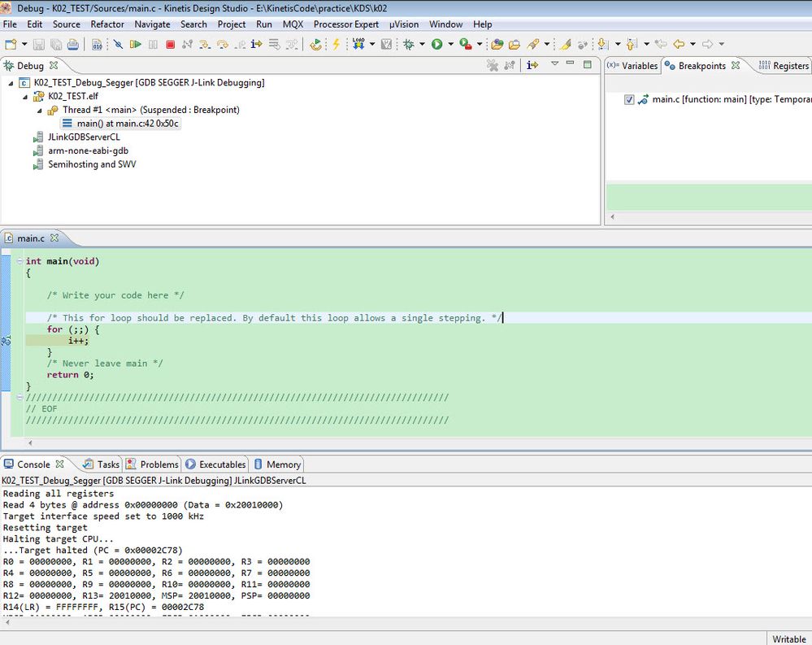Step Over the current line
812x645 pixels.
(223, 45)
